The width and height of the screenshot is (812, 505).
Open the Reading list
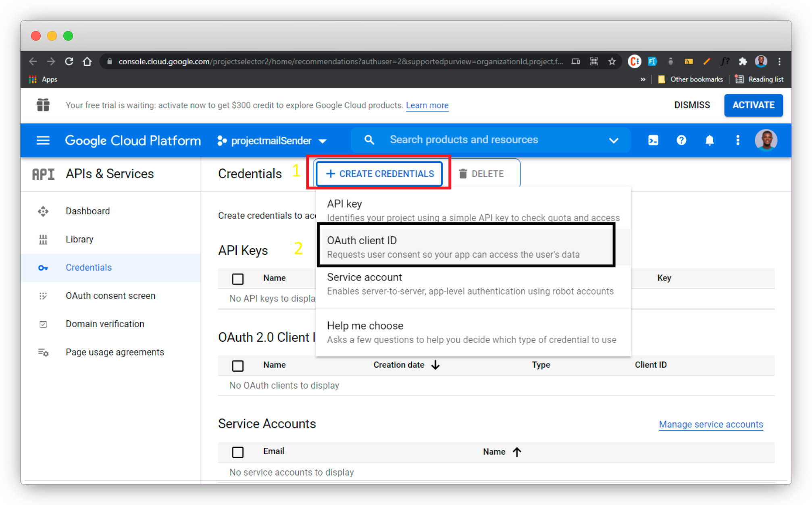pos(759,79)
